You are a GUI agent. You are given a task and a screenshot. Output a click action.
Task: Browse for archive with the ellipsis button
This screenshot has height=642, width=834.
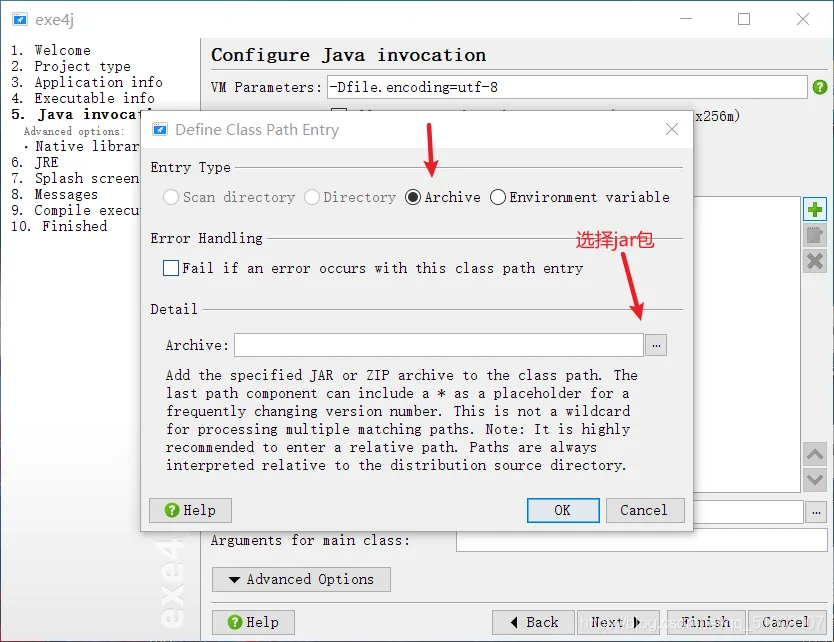pos(656,345)
